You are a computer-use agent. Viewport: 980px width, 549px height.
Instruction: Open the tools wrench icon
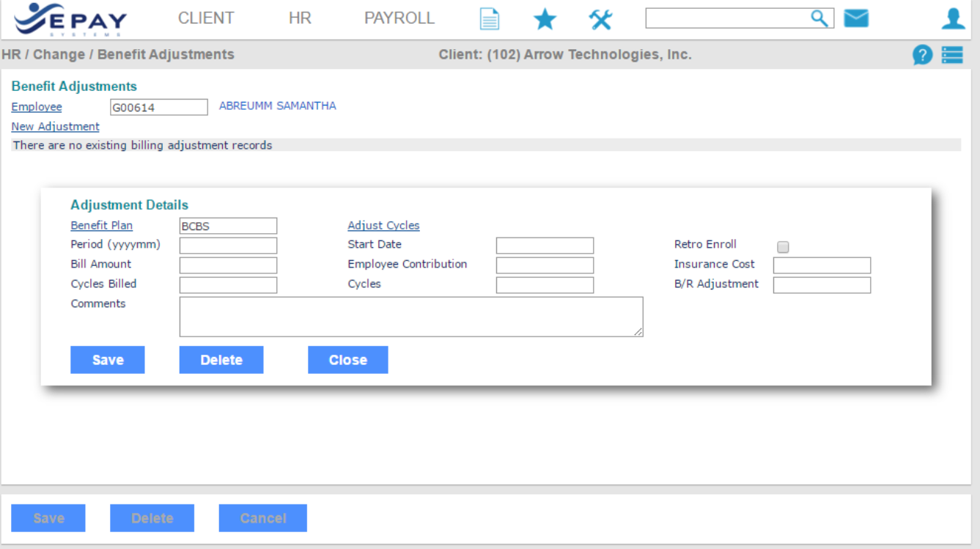601,18
